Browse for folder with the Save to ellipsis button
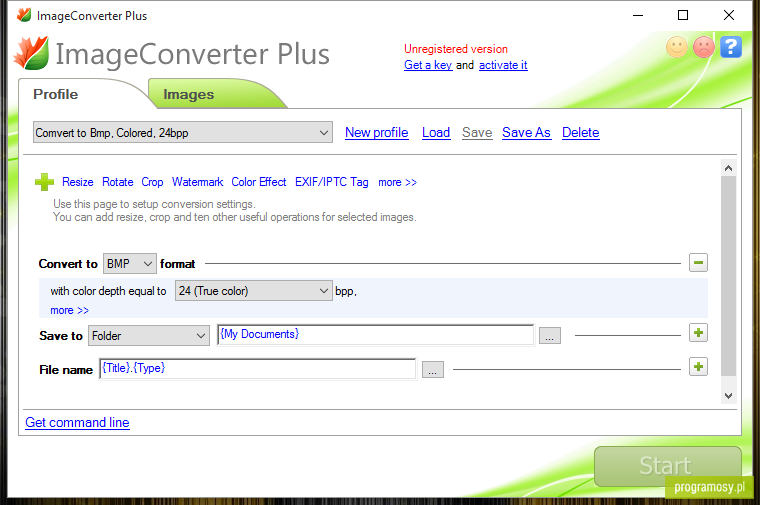Viewport: 760px width, 505px height. click(x=550, y=335)
